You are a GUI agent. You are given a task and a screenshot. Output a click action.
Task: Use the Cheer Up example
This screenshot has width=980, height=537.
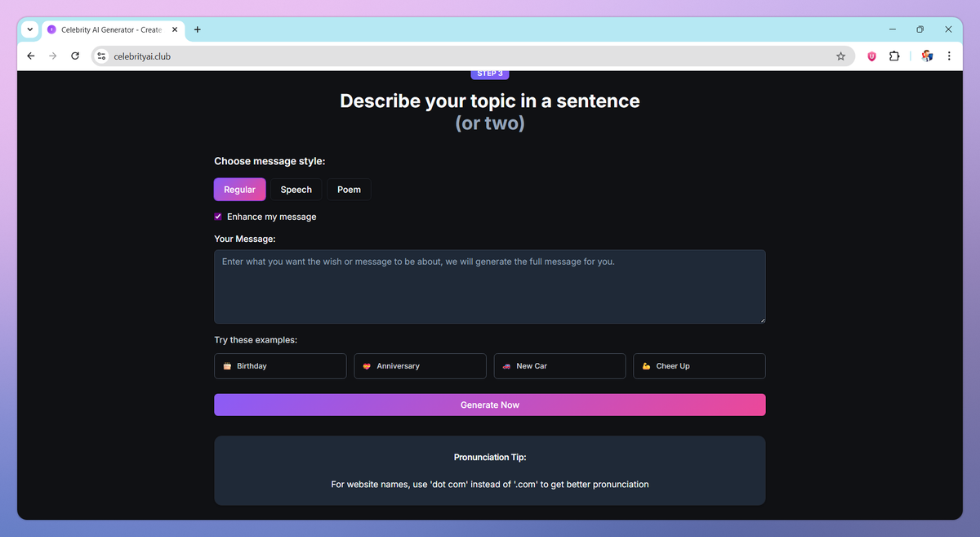[699, 366]
